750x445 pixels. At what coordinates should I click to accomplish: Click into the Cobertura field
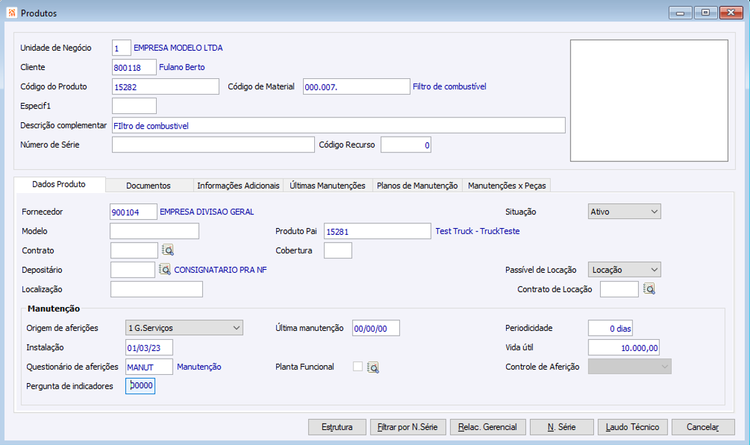(338, 250)
